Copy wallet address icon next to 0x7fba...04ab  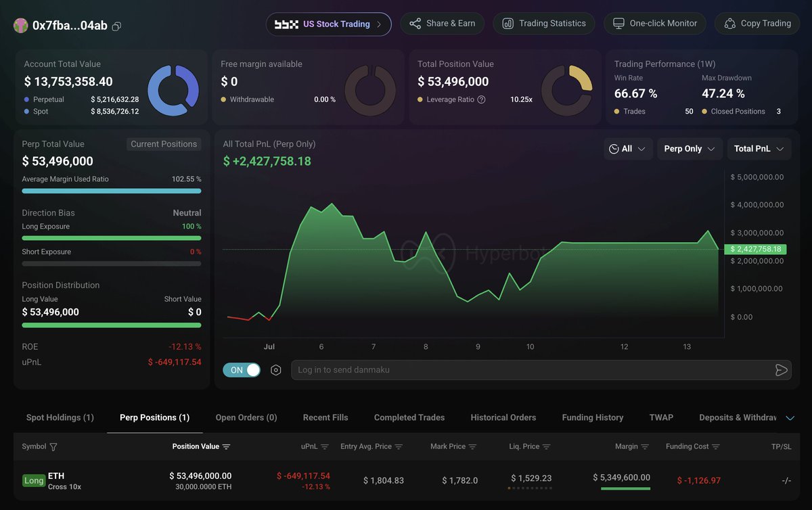[116, 26]
